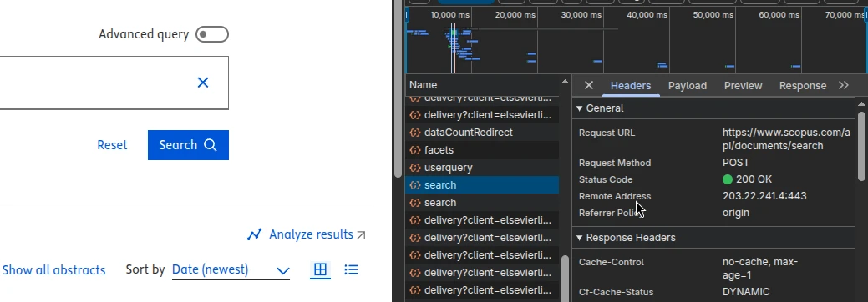Select the dataCountRedirect request
The width and height of the screenshot is (868, 302).
coord(481,133)
